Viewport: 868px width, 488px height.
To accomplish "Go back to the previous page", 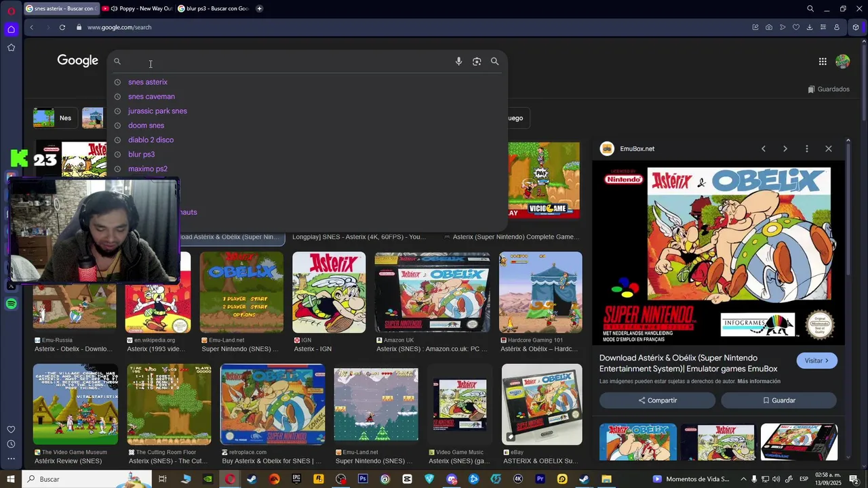I will click(x=31, y=27).
